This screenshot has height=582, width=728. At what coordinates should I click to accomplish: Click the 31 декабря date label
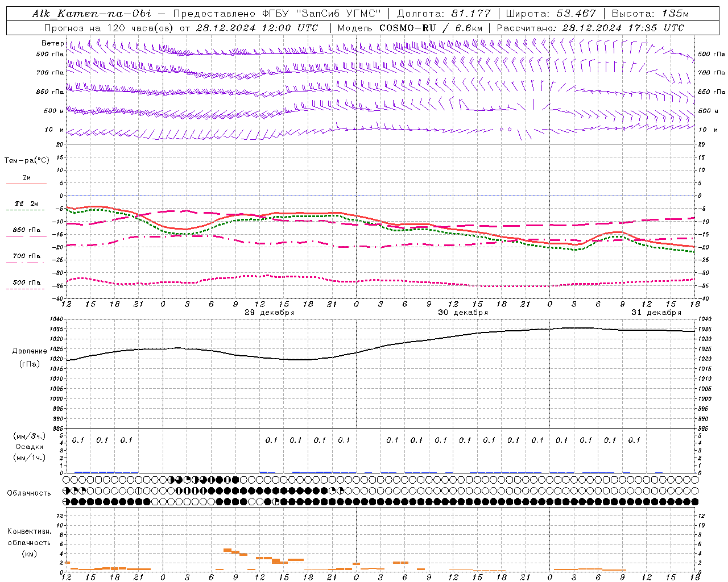click(656, 312)
